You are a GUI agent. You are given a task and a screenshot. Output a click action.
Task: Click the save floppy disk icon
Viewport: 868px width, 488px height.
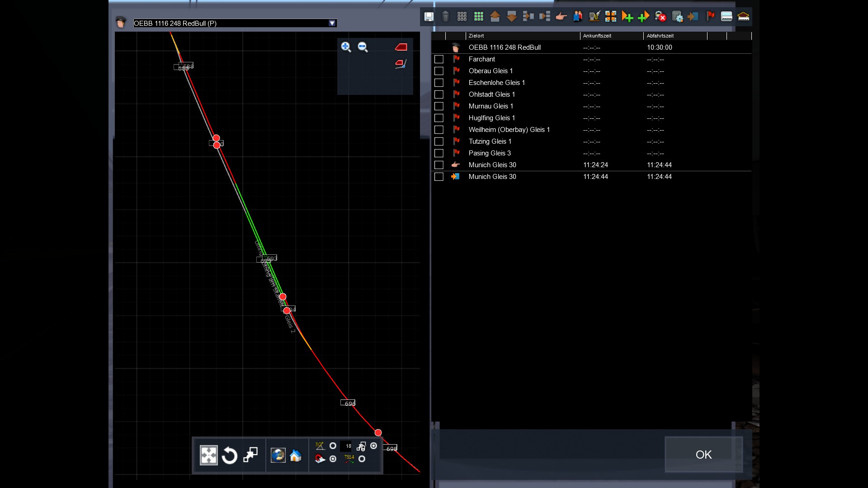tap(429, 17)
